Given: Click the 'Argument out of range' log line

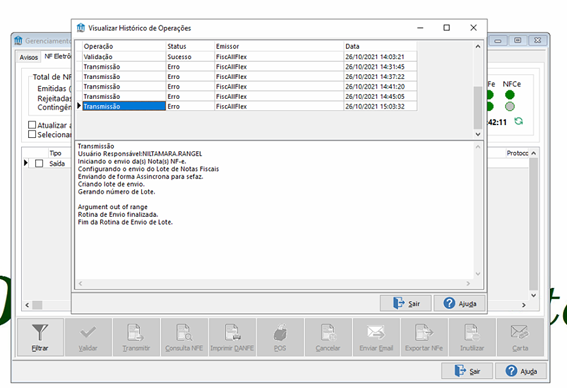Looking at the screenshot, I should click(112, 207).
